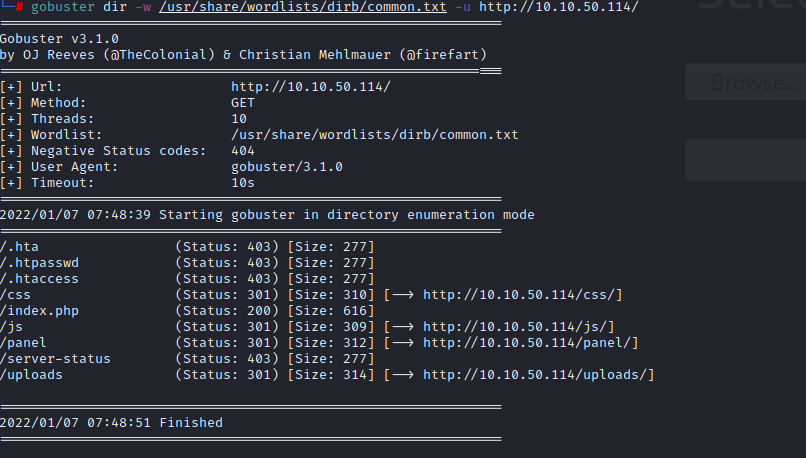Image resolution: width=806 pixels, height=458 pixels.
Task: Select the /.htaccess result entry
Action: (x=40, y=279)
